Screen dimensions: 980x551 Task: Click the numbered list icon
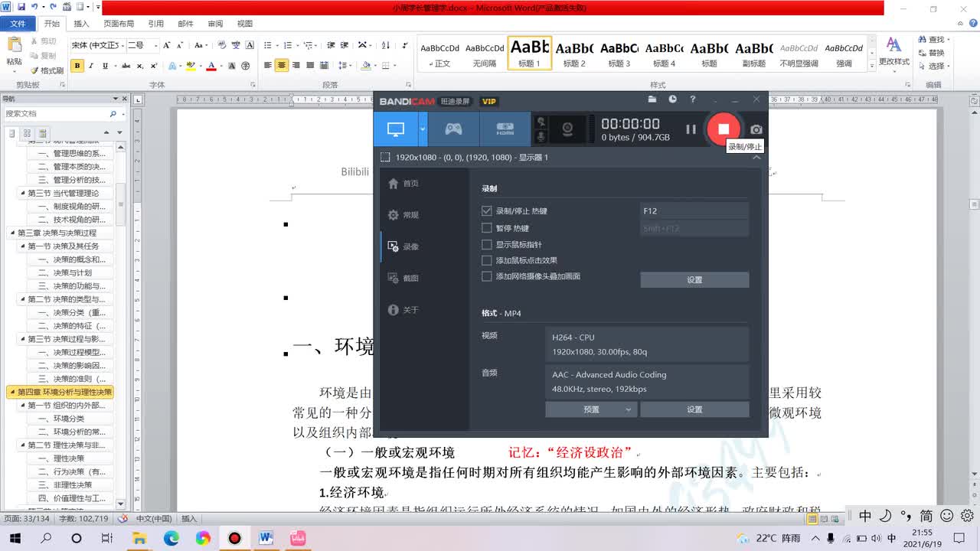coord(289,45)
